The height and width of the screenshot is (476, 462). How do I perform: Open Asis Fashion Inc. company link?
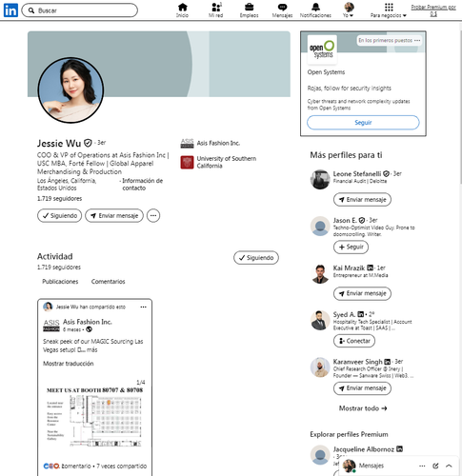[218, 143]
